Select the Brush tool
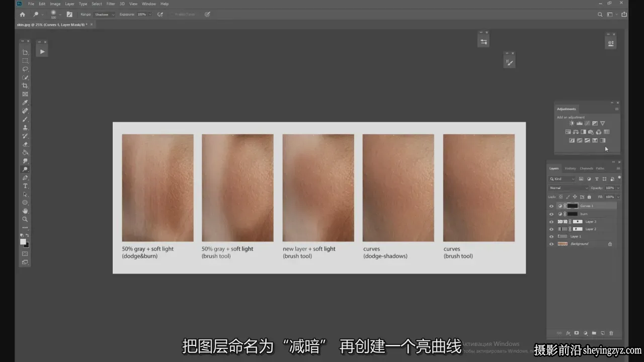Image resolution: width=644 pixels, height=362 pixels. (25, 119)
